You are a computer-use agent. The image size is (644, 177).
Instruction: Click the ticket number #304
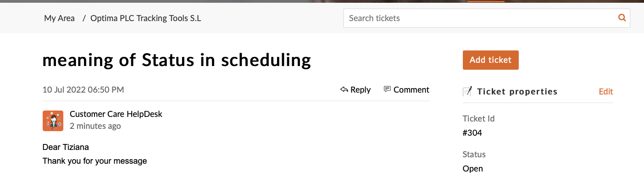472,133
